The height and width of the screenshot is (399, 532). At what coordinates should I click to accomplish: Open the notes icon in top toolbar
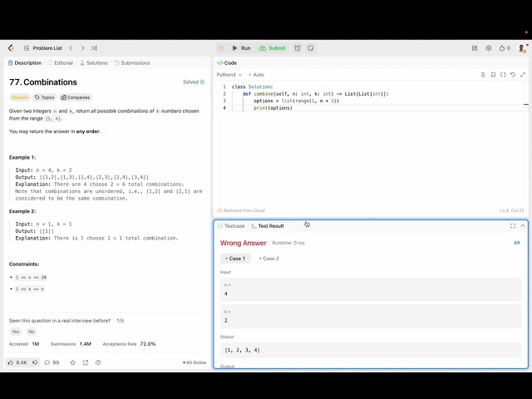(311, 48)
